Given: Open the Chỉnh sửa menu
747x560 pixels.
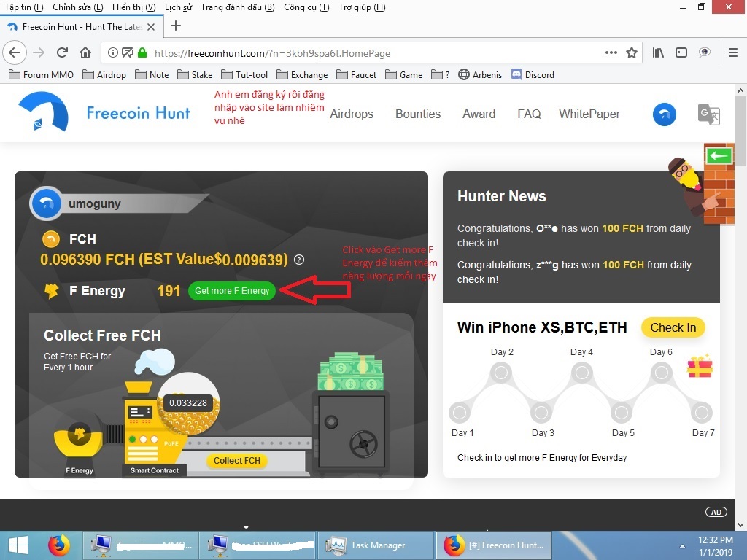Looking at the screenshot, I should (77, 7).
